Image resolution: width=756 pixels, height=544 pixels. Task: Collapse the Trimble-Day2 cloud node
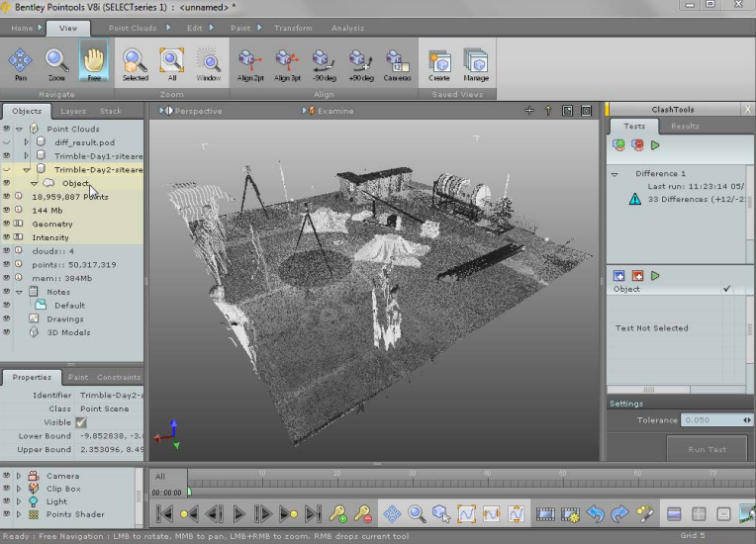(27, 169)
